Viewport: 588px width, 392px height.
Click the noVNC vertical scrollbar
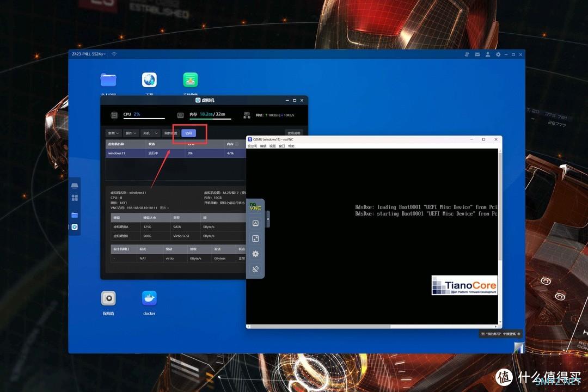point(500,206)
